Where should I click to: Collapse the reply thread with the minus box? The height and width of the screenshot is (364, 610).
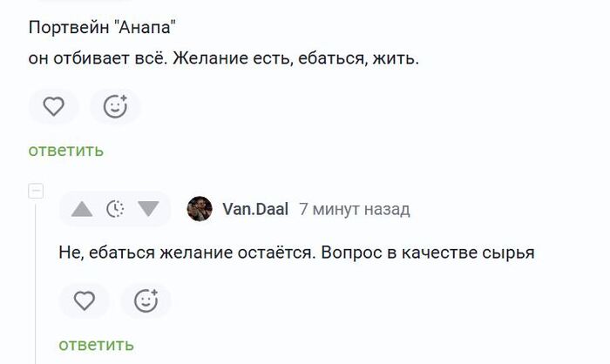36,191
